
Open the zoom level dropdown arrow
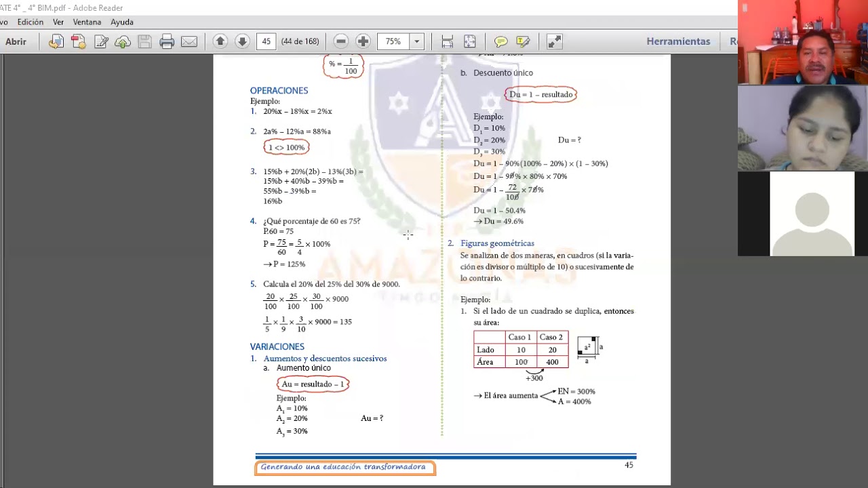tap(417, 41)
